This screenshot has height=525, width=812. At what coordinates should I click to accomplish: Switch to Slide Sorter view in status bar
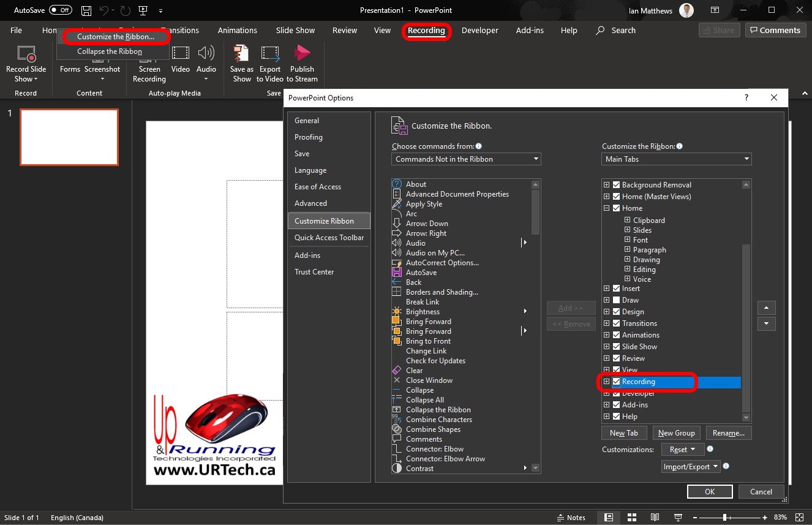coord(631,518)
